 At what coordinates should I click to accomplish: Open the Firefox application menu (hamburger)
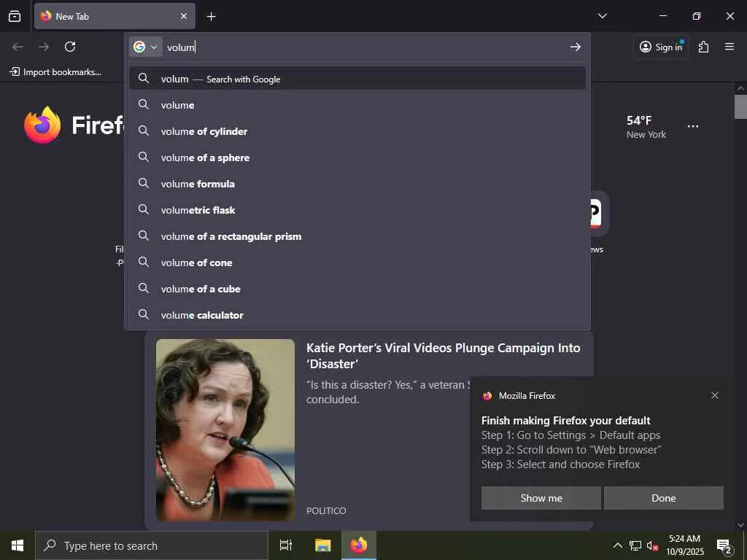point(729,47)
